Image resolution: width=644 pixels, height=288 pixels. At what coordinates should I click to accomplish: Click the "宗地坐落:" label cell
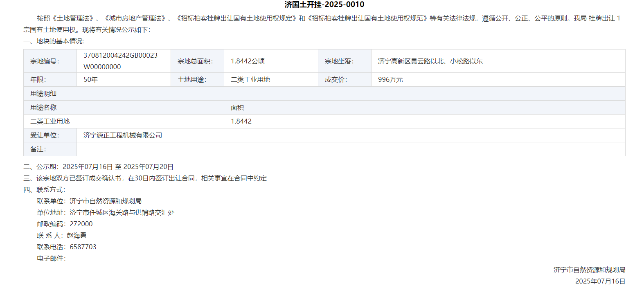(x=345, y=61)
